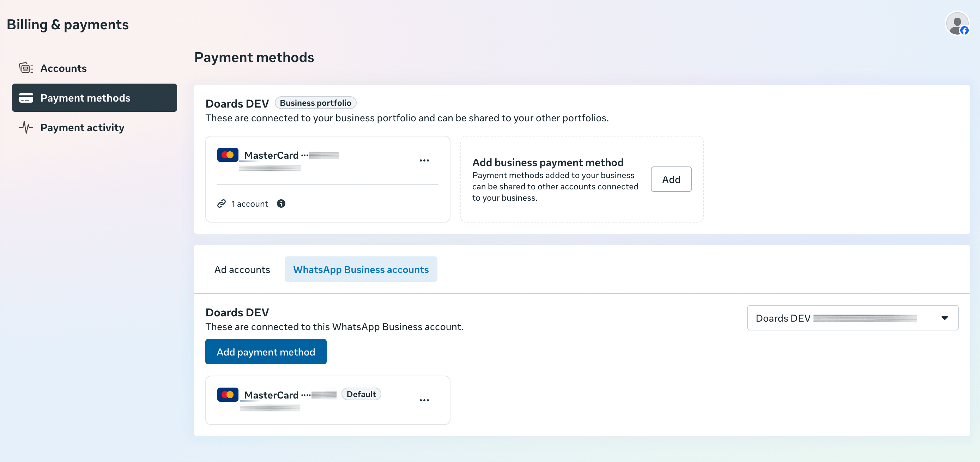Click MasterCard logo on the Default card
This screenshot has height=462, width=980.
click(x=228, y=394)
